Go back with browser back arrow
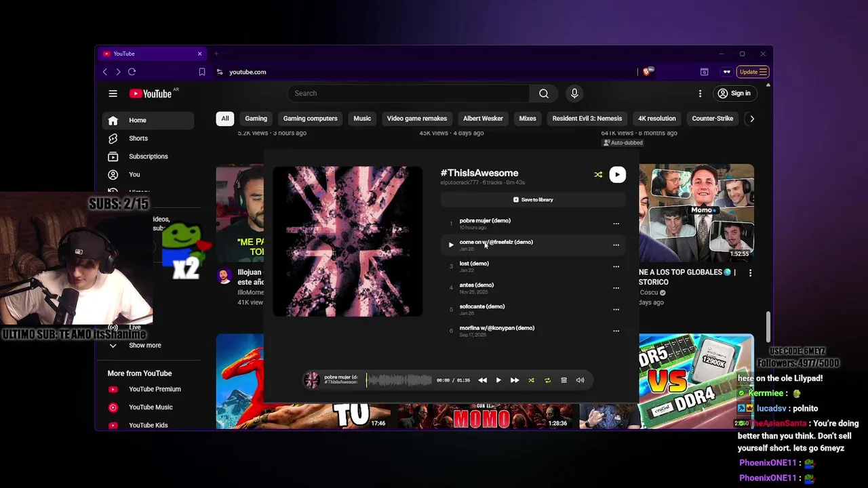Image resolution: width=868 pixels, height=488 pixels. click(105, 72)
